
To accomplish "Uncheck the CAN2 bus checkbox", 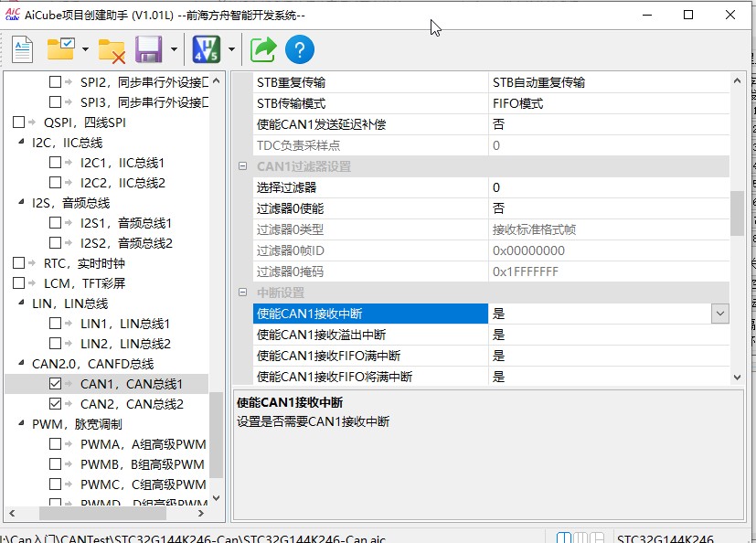I will [x=55, y=404].
